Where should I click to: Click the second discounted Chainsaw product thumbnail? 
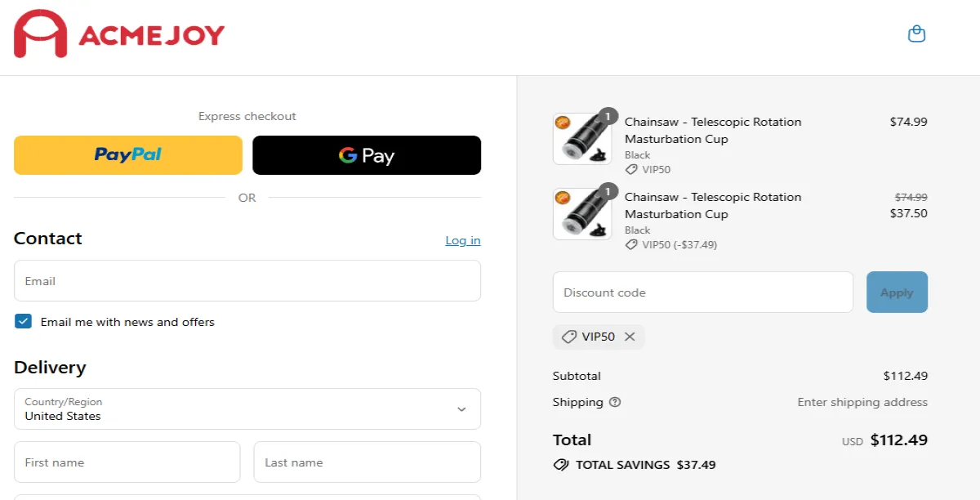[582, 213]
